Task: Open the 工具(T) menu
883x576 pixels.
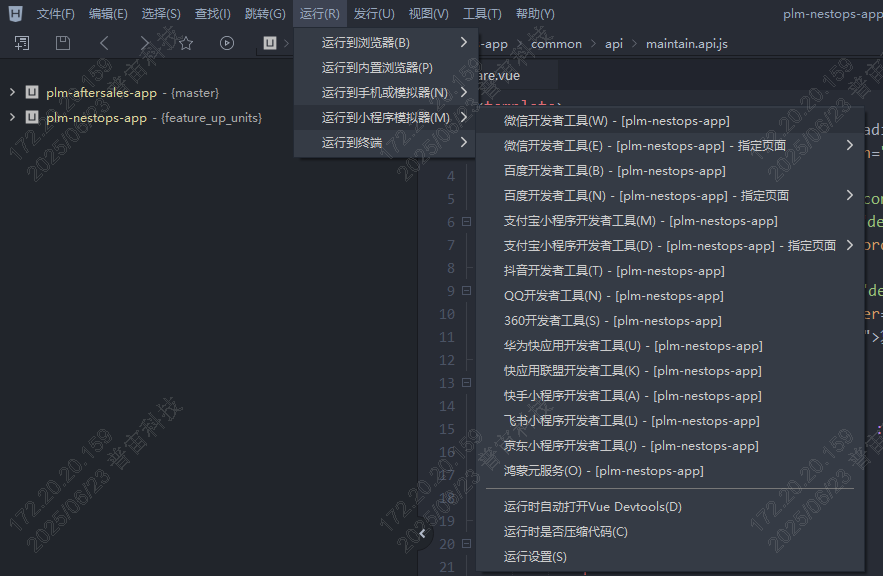Action: (482, 14)
